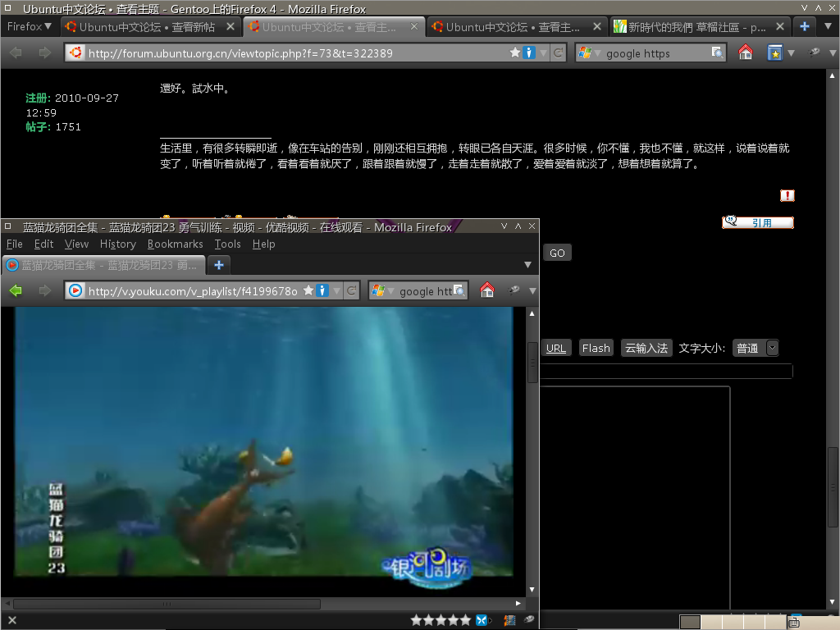Click the search field in the forum window
Image resolution: width=840 pixels, height=630 pixels.
point(656,53)
